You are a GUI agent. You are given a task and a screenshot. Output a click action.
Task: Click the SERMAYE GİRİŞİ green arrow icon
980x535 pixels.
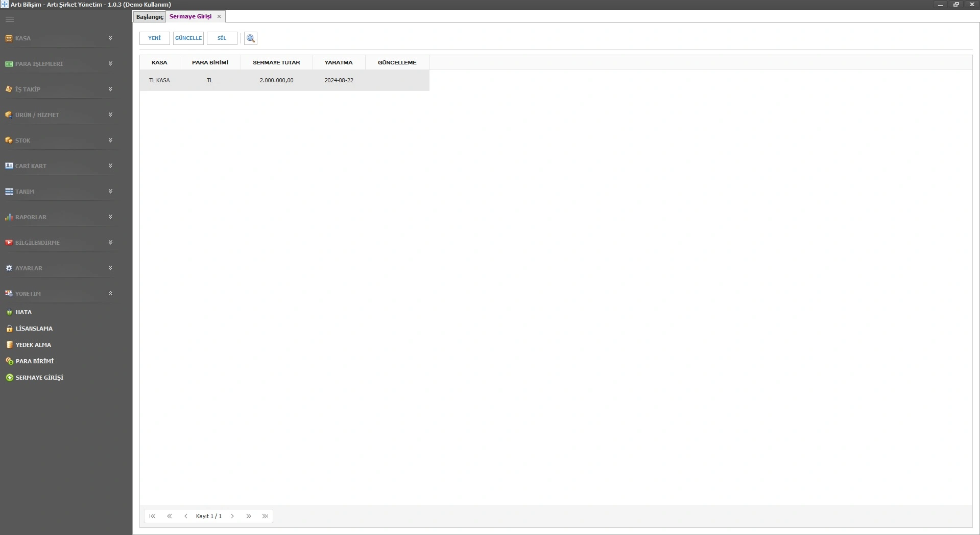9,378
